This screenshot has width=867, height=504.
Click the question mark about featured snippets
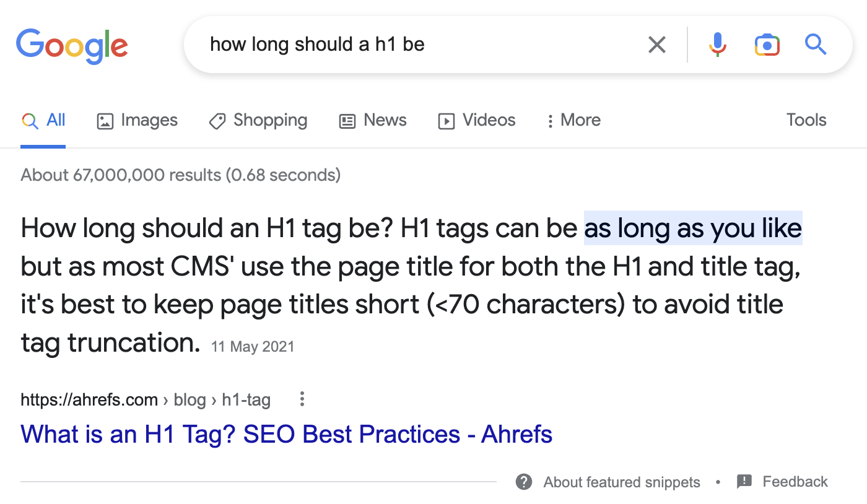point(523,482)
